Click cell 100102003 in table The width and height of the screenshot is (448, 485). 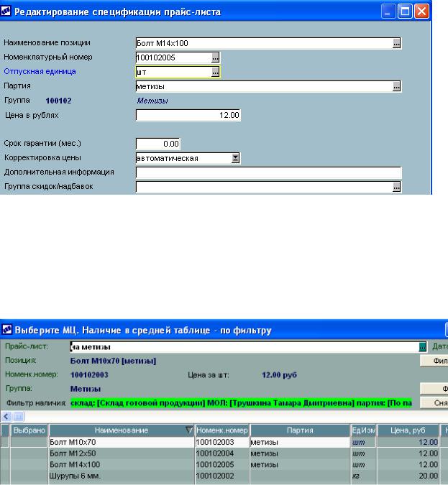point(222,442)
